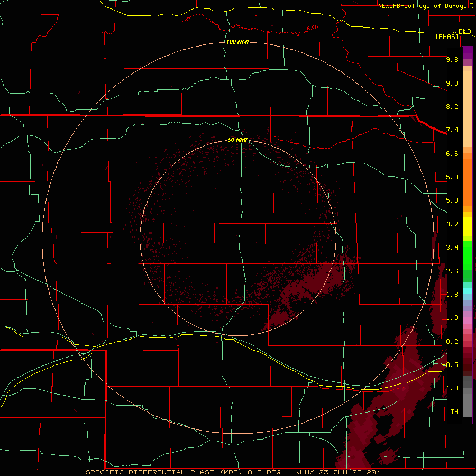This screenshot has height=476, width=476.
Task: Click the 1.0 value on the color scale
Action: pyautogui.click(x=452, y=318)
